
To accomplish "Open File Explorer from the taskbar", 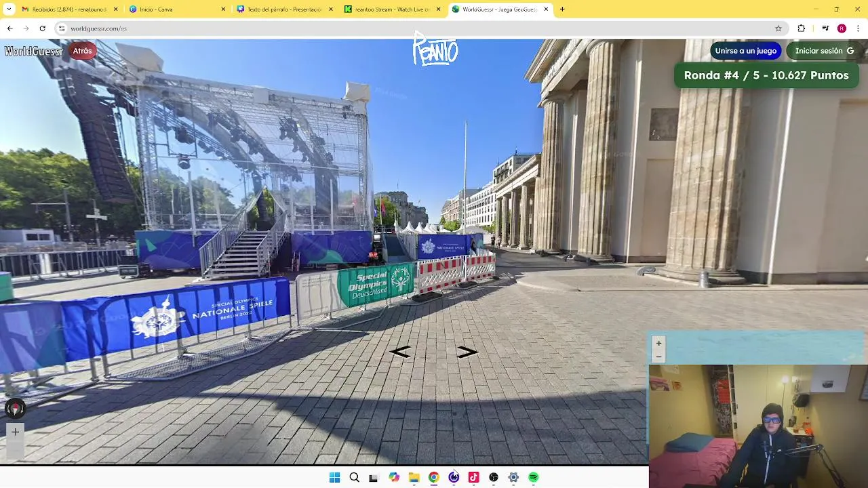I will [x=414, y=478].
